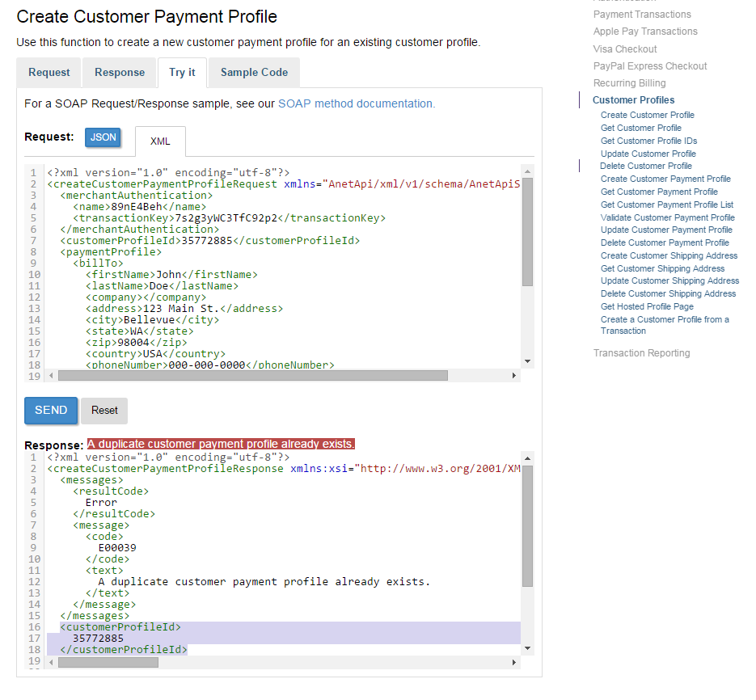Expand the Transaction Reporting sidebar section
Viewport: 756px width, 700px height.
641,353
